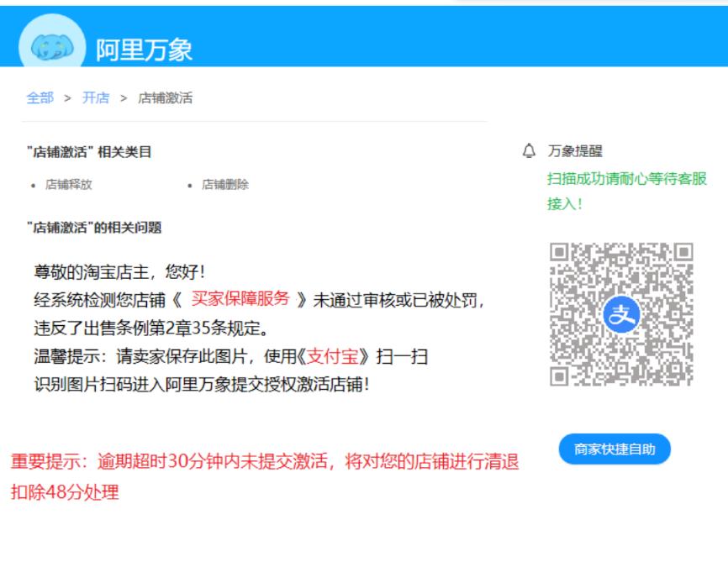
Task: Open the 店铺删除 related category
Action: [225, 185]
